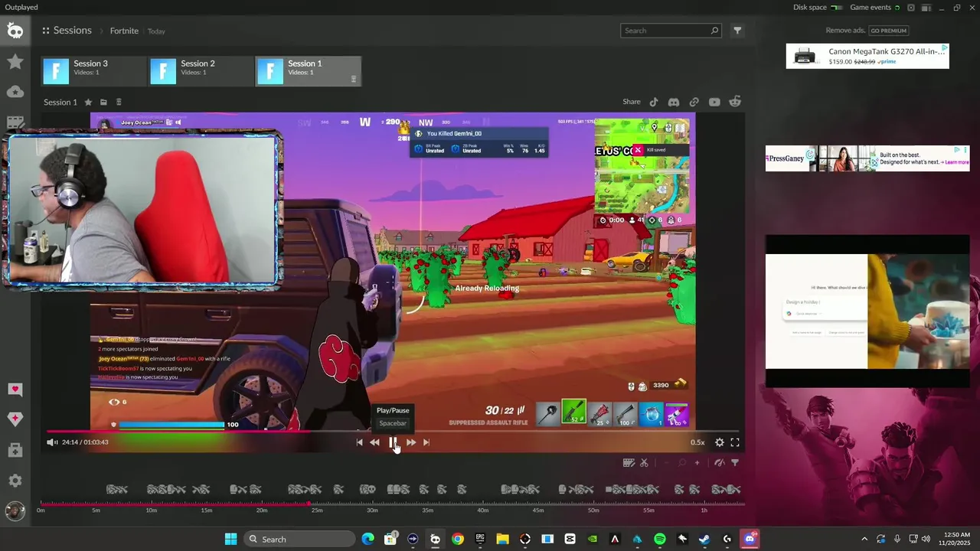Enter fullscreen video mode
The height and width of the screenshot is (551, 980).
(x=735, y=442)
